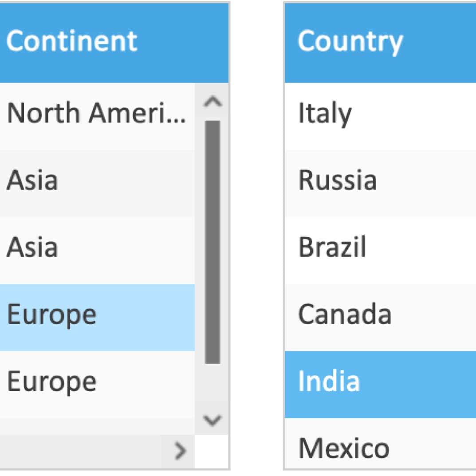Select the Russia country row
Screen dimensions: 476x476
tap(380, 183)
